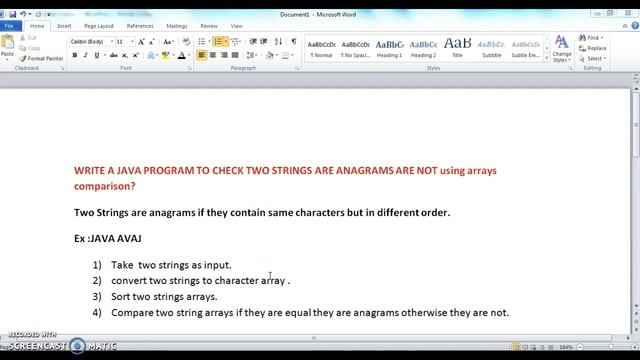
Task: Toggle Underline formatting
Action: 97,55
